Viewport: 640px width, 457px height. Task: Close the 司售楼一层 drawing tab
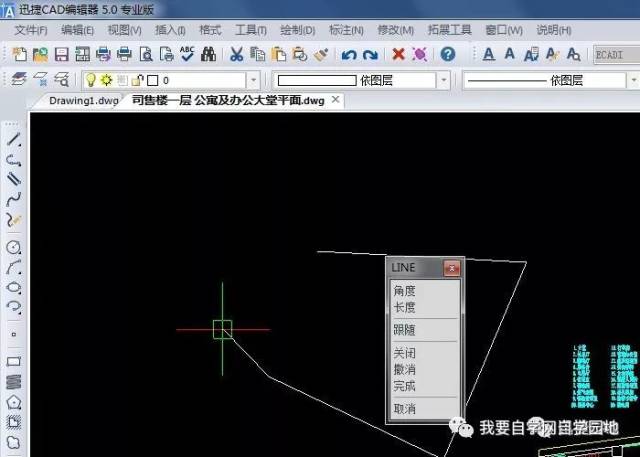click(336, 100)
